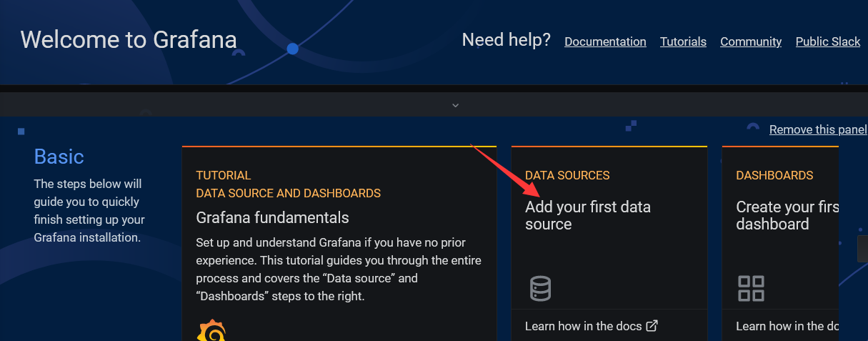Collapse the welcome panel with the chevron

tap(455, 105)
